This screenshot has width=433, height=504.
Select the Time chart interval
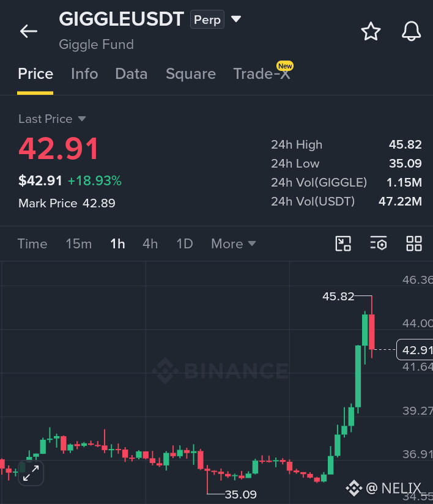(x=32, y=243)
